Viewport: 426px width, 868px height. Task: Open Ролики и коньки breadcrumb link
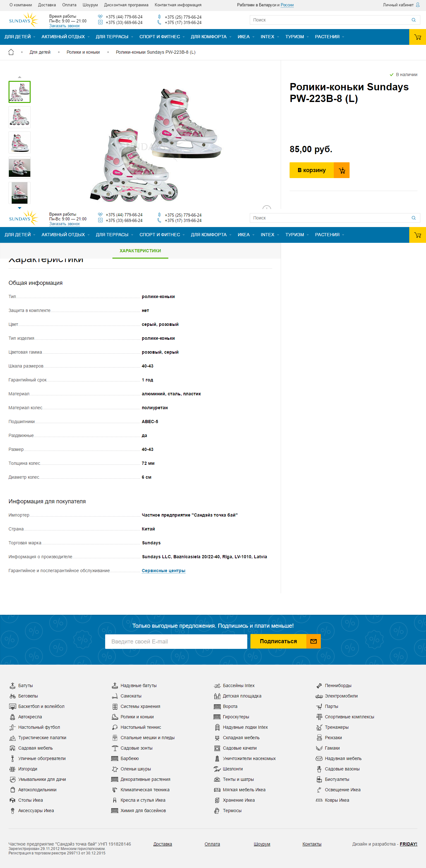83,52
